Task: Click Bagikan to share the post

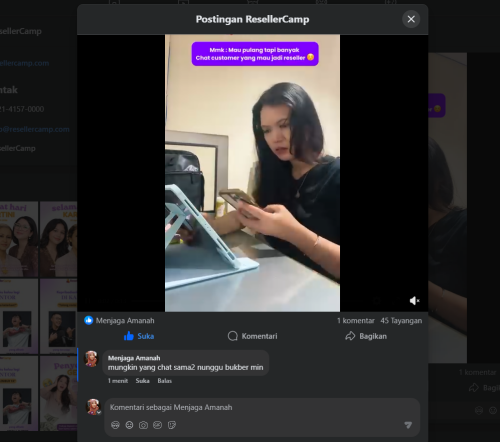Action: coord(366,336)
